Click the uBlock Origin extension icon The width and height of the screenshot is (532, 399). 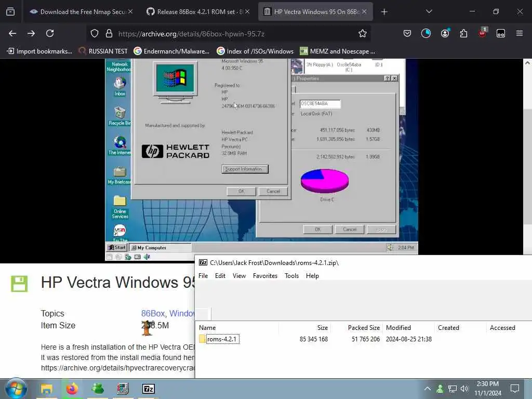coord(482,33)
